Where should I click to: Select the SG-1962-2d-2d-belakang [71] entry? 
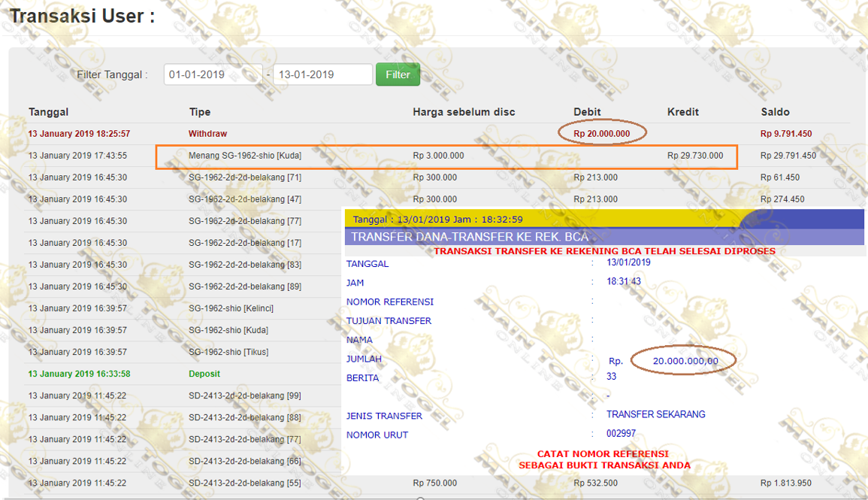point(245,177)
